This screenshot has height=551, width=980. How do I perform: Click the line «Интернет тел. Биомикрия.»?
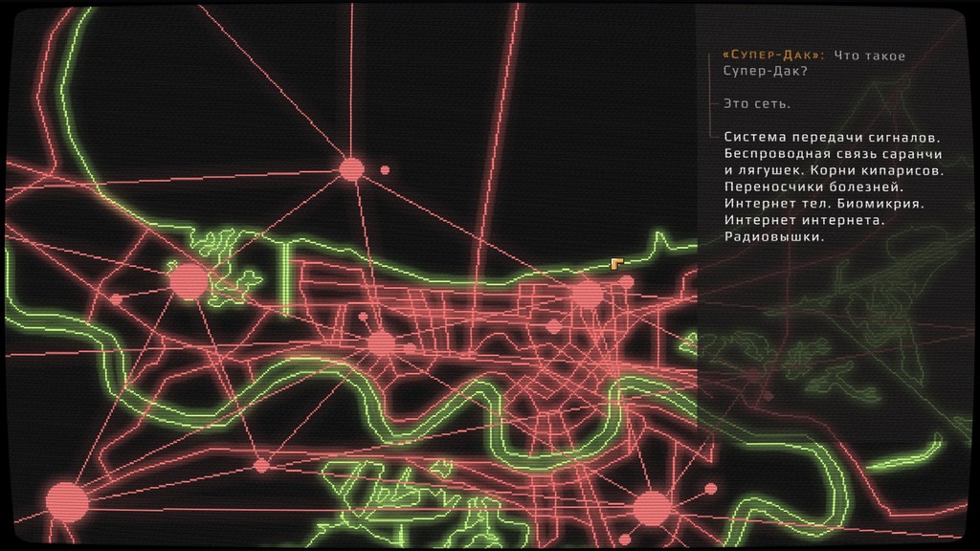point(824,203)
